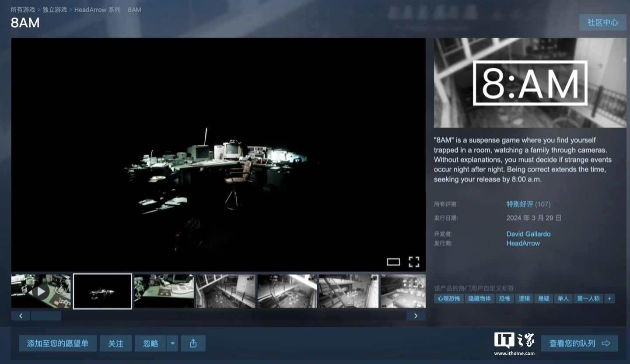The width and height of the screenshot is (630, 364).
Task: Click the left arrow of thumbnail strip
Action: tap(21, 315)
